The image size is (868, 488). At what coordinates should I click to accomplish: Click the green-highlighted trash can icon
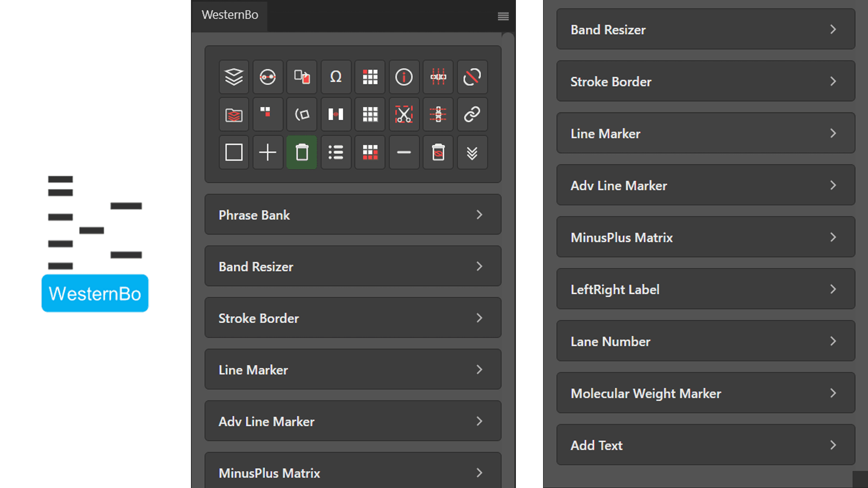point(302,152)
